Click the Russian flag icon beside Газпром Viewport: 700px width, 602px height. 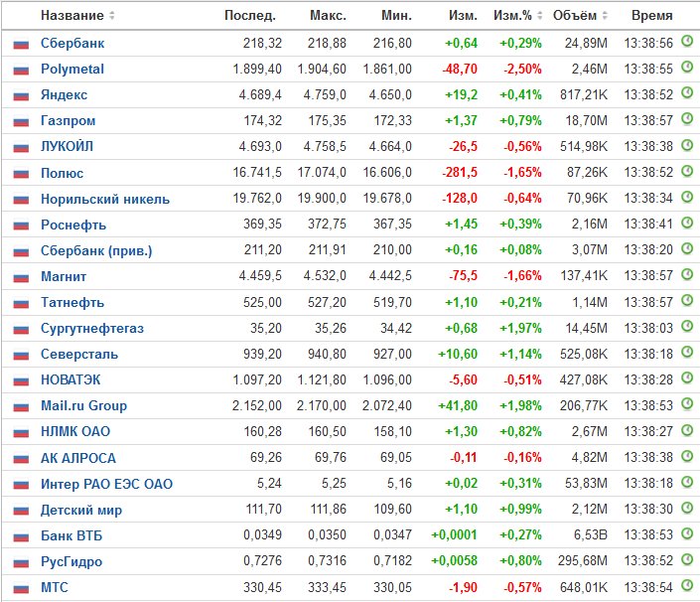tap(21, 122)
